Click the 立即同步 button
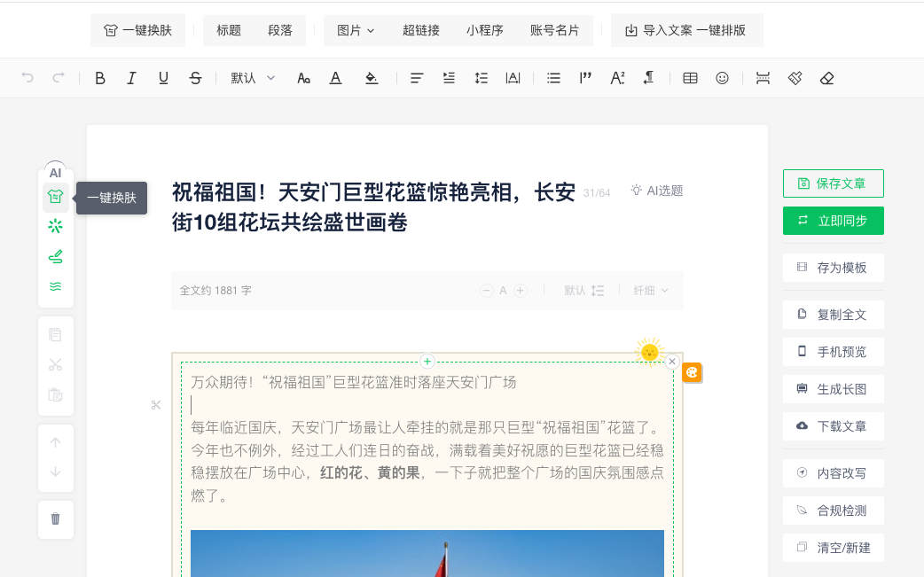Viewport: 924px width, 577px height. click(834, 221)
